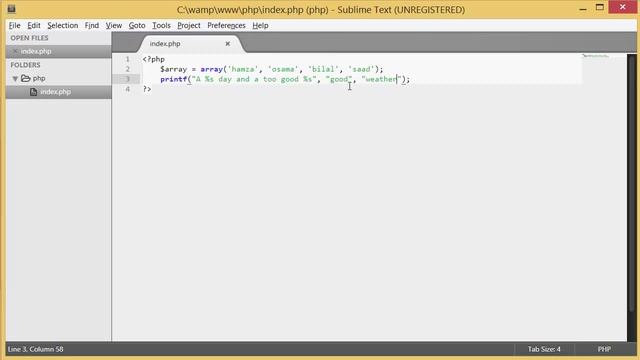Click the php folder icon
Viewport: 640px width, 360px height.
(x=26, y=78)
